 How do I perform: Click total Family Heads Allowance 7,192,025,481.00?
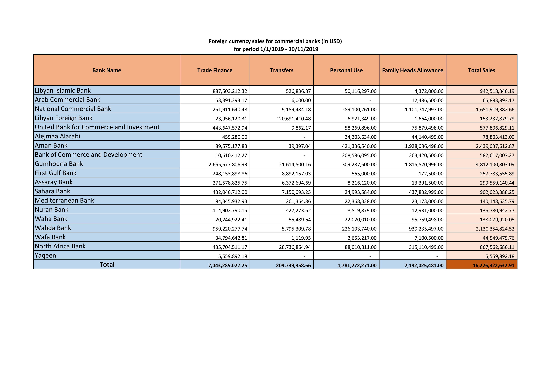(424, 265)
